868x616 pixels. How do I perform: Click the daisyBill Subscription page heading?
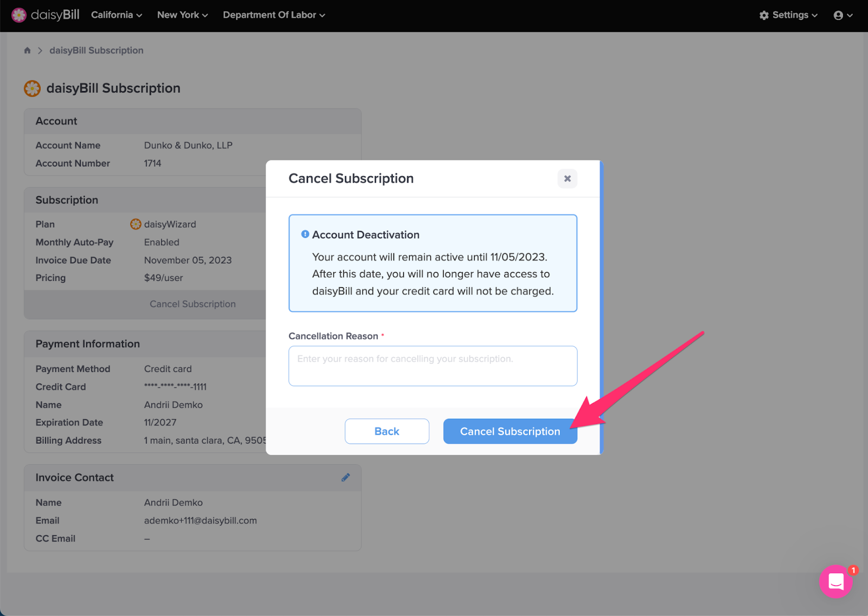pyautogui.click(x=113, y=88)
